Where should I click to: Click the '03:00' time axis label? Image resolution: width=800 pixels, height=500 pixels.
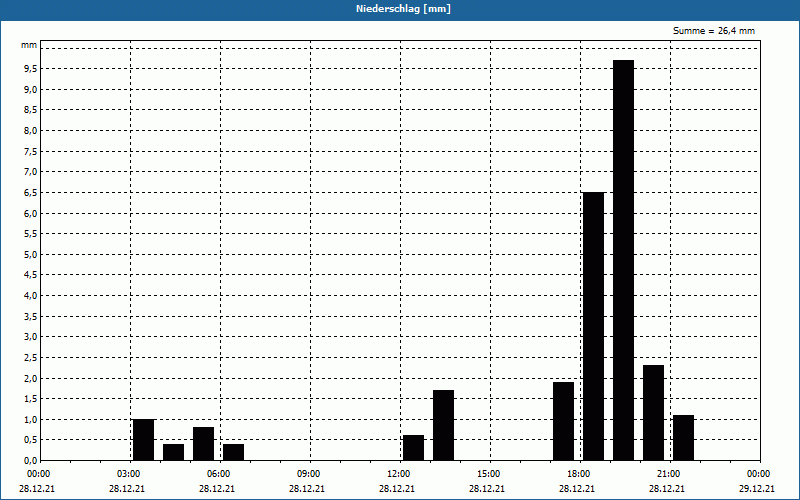point(128,474)
